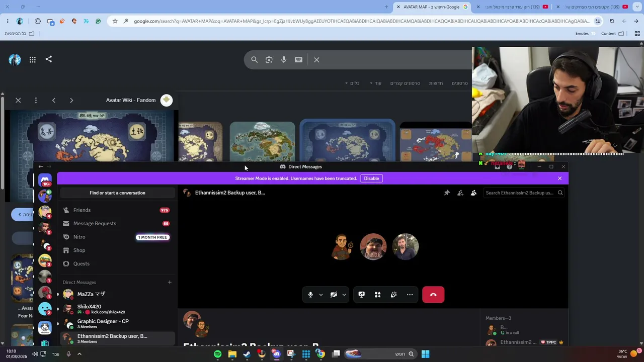Open microphone input options arrow in Discord
The height and width of the screenshot is (362, 644).
click(321, 295)
